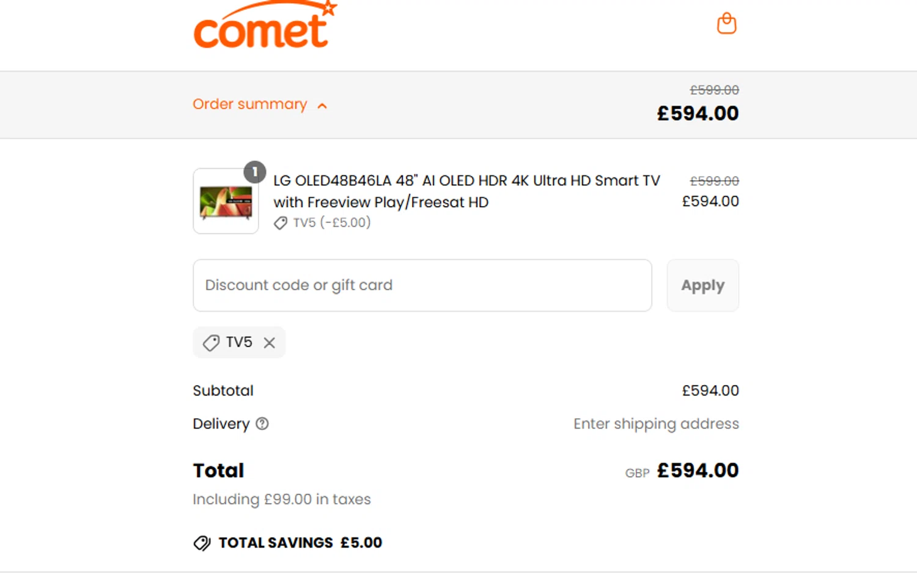Focus the Discount code or gift card field
Screen dimensions: 917x588
click(422, 285)
